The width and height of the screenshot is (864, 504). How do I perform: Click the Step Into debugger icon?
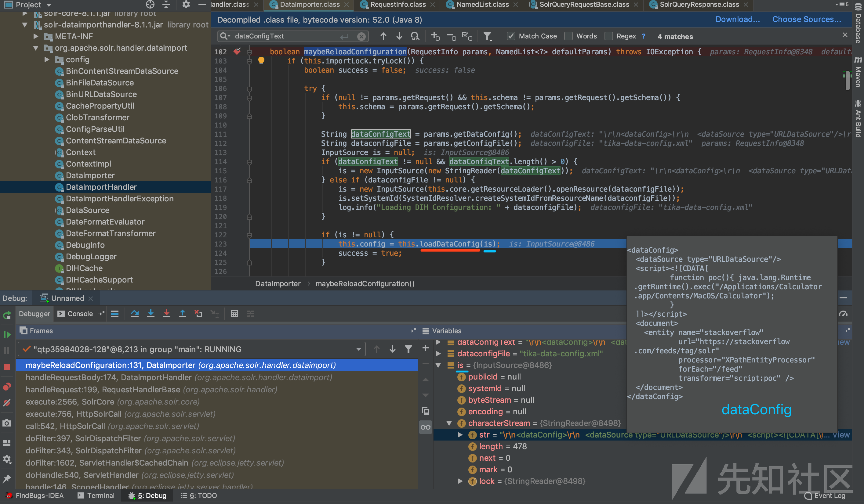151,314
